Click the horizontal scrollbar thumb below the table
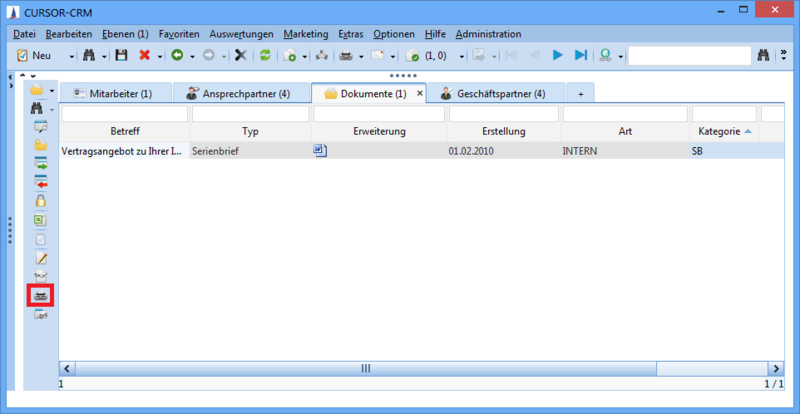The image size is (800, 414). [365, 368]
